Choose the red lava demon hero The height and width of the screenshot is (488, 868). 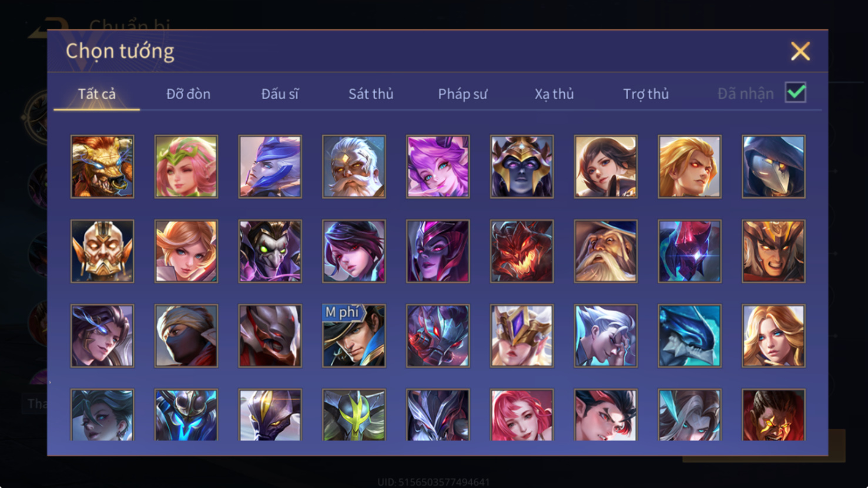(x=522, y=251)
